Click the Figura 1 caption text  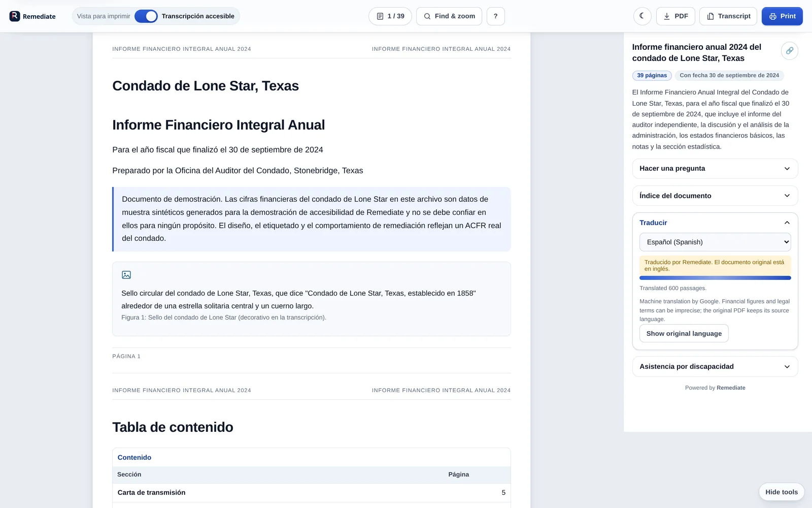coord(224,317)
